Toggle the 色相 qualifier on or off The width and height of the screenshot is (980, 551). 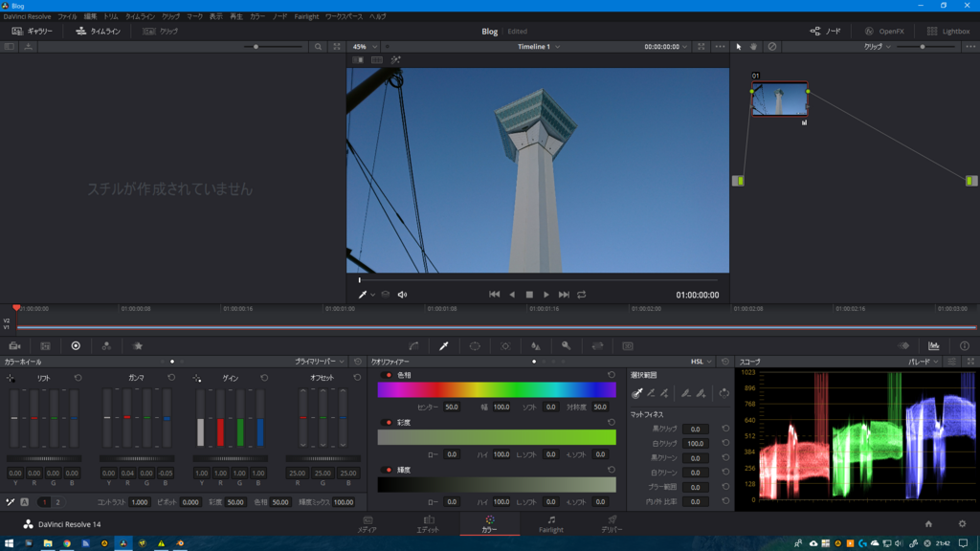(389, 375)
